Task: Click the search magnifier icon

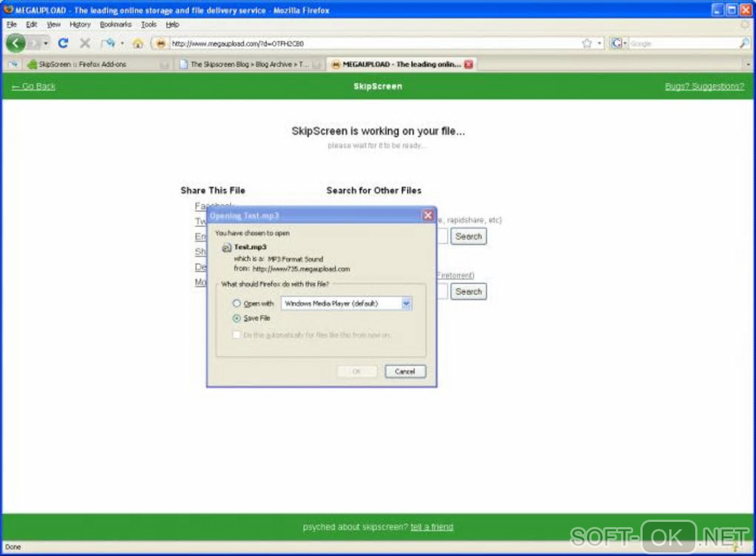Action: pyautogui.click(x=744, y=44)
